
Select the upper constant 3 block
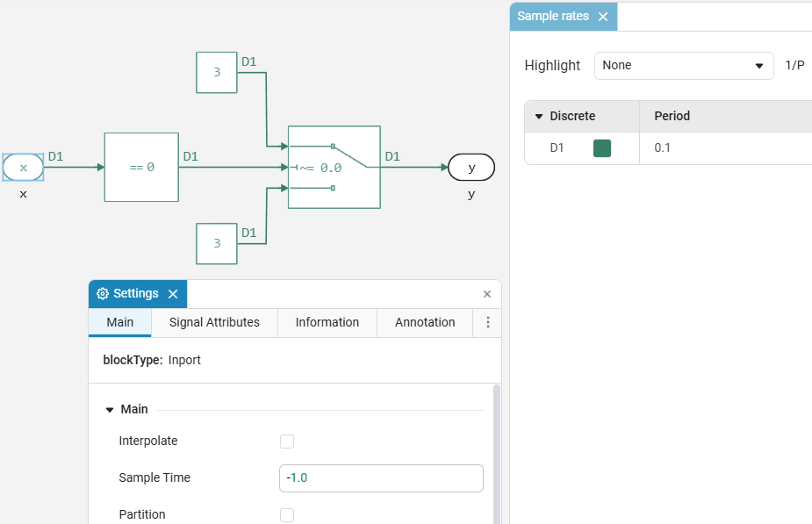point(217,73)
